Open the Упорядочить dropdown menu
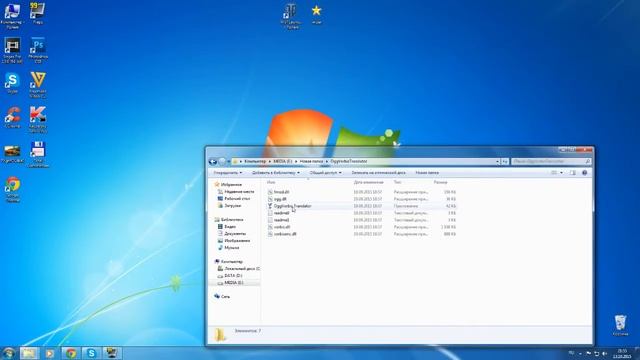The image size is (640, 360). [228, 173]
